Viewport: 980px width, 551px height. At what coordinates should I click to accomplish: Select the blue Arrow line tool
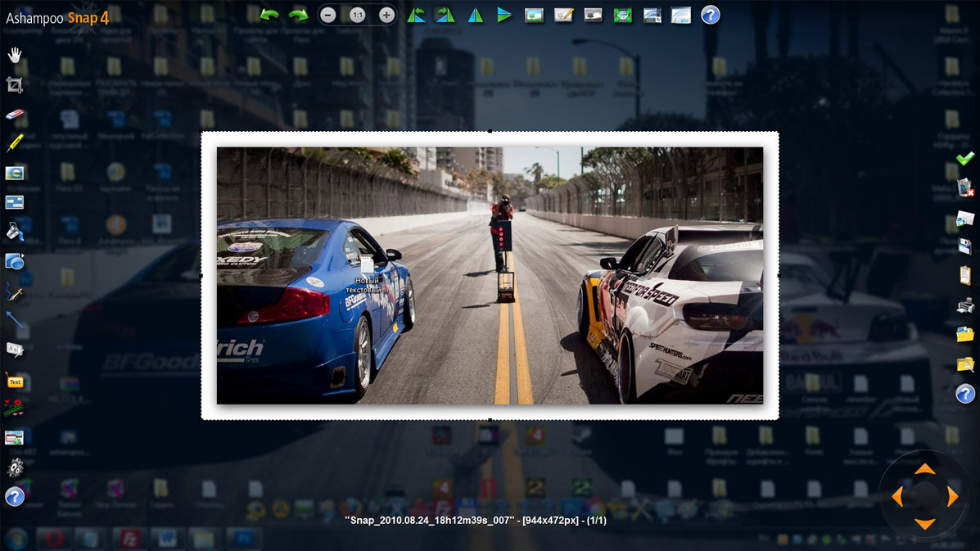click(15, 320)
